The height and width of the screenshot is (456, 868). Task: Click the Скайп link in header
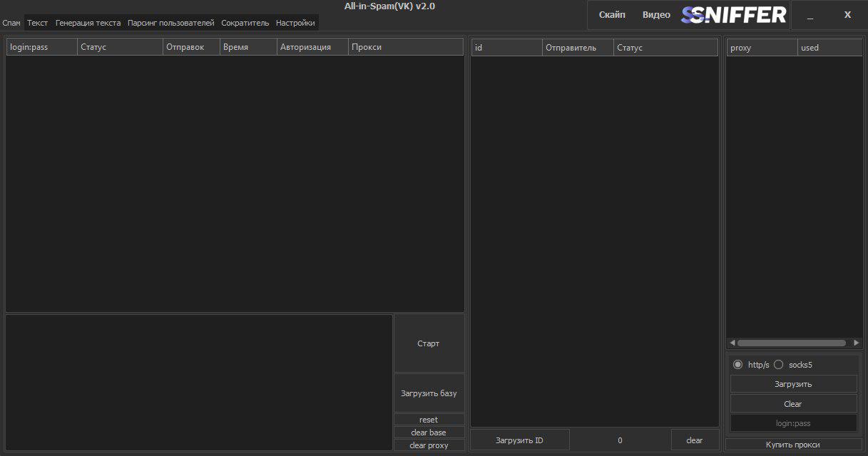click(x=612, y=15)
